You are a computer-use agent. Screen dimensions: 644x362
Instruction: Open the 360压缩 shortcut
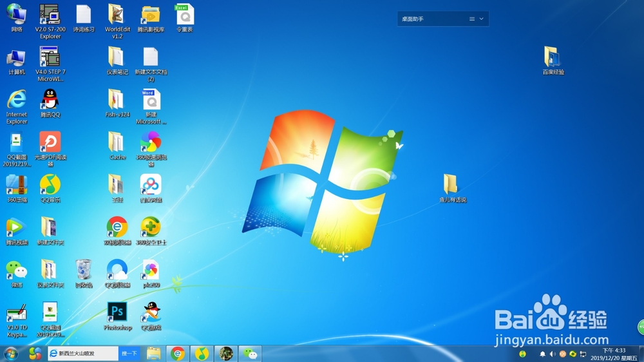click(x=17, y=189)
